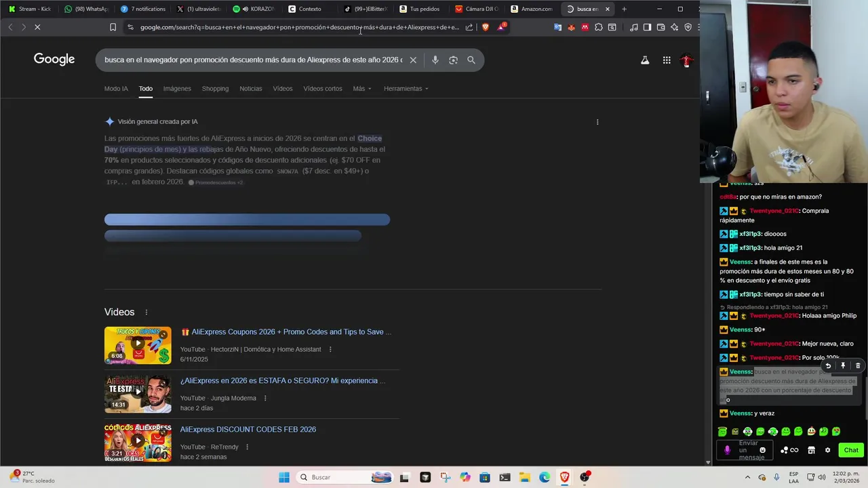The image size is (868, 488).
Task: Open MetaMask fox extension
Action: 571,27
